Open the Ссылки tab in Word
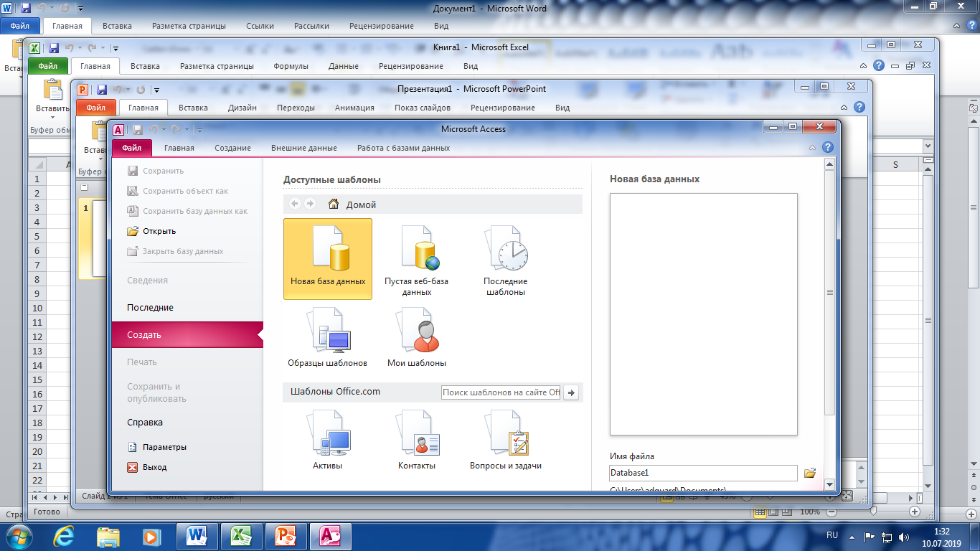The height and width of the screenshot is (551, 980). (x=260, y=26)
